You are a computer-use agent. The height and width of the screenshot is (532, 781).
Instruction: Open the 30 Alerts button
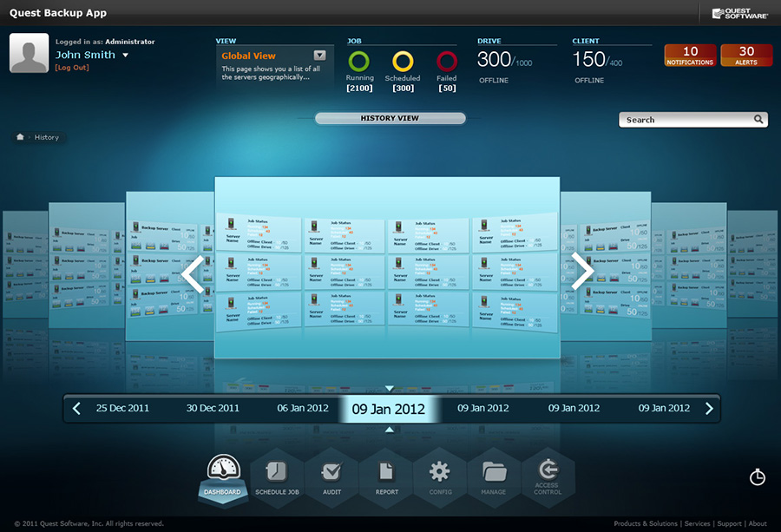[746, 55]
